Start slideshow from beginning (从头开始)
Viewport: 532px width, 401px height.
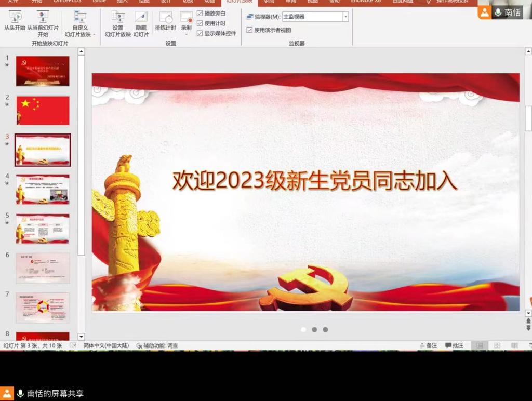pyautogui.click(x=15, y=20)
